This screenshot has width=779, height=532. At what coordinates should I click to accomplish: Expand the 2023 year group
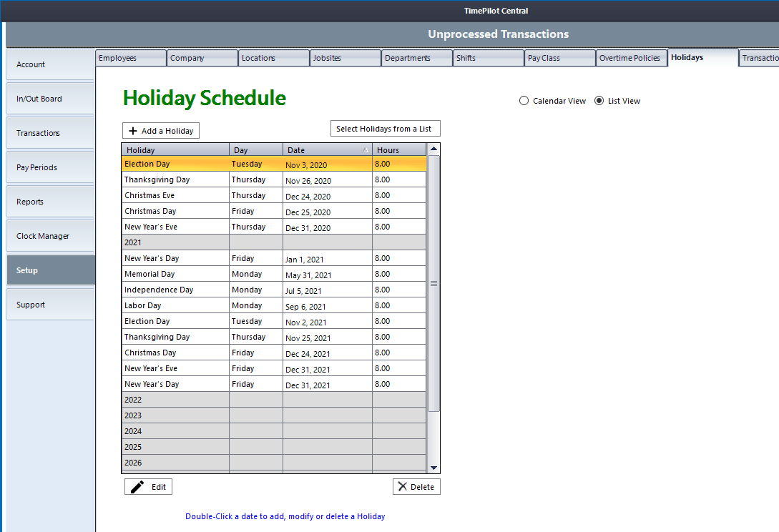click(175, 415)
